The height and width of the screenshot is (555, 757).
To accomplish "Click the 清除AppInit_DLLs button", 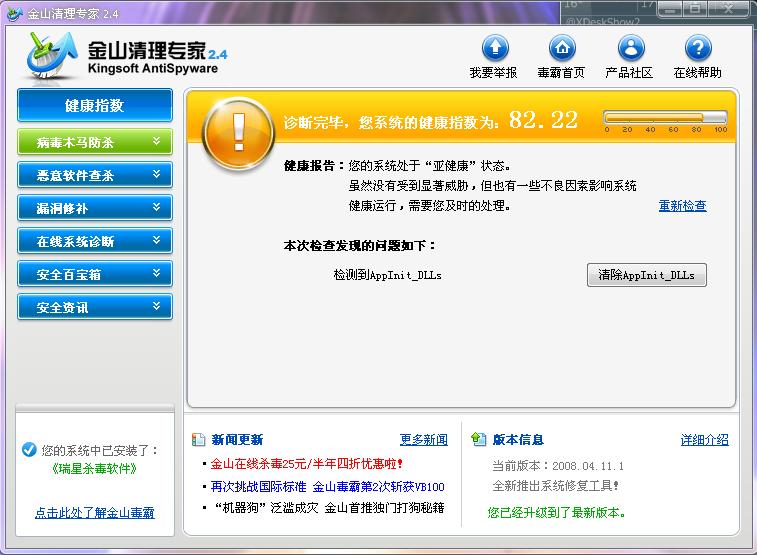I will [x=646, y=275].
